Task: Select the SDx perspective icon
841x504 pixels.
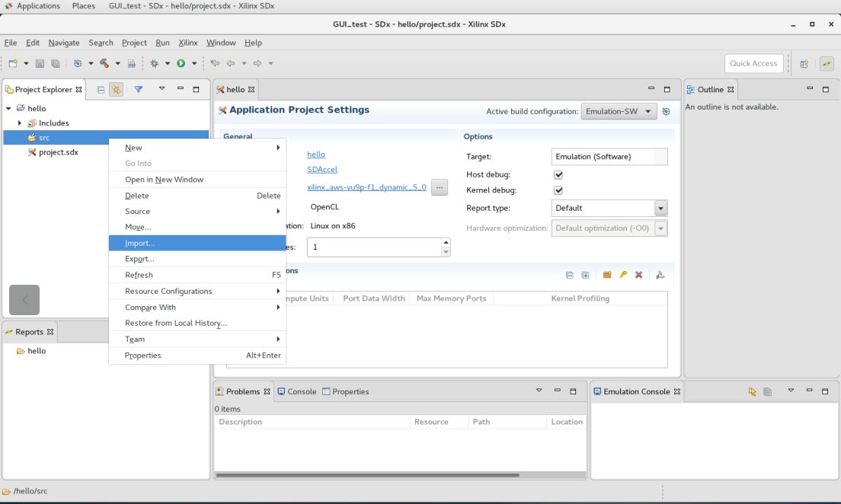Action: point(827,64)
